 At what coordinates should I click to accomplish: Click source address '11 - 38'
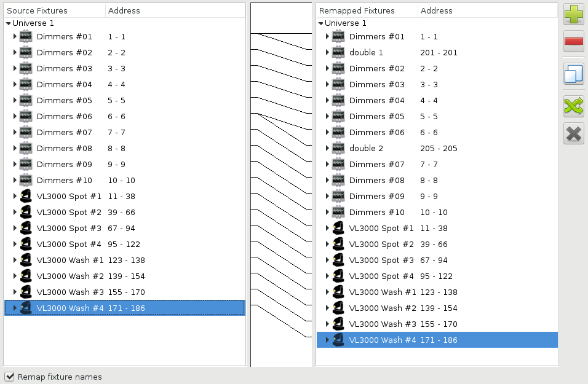122,196
